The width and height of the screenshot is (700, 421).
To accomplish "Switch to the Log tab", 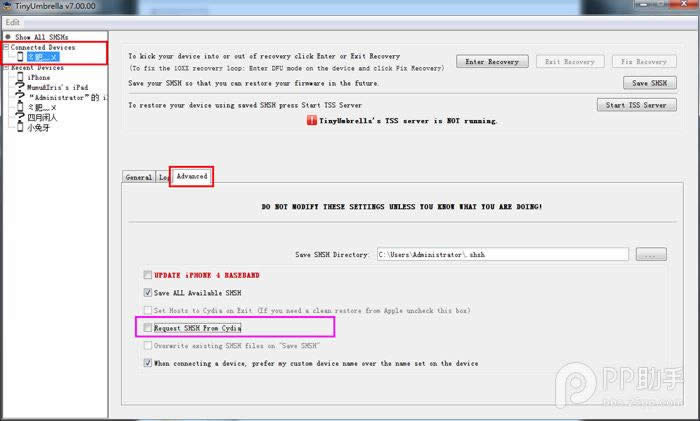I will [163, 177].
